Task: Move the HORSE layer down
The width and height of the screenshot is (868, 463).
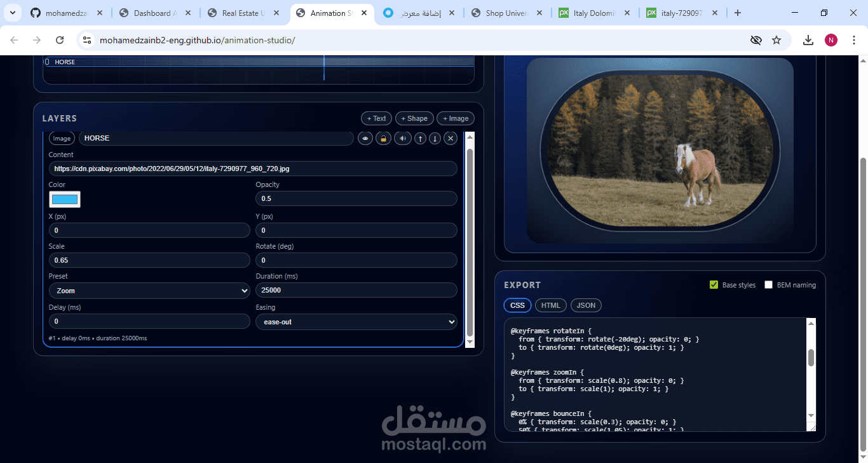Action: point(435,138)
